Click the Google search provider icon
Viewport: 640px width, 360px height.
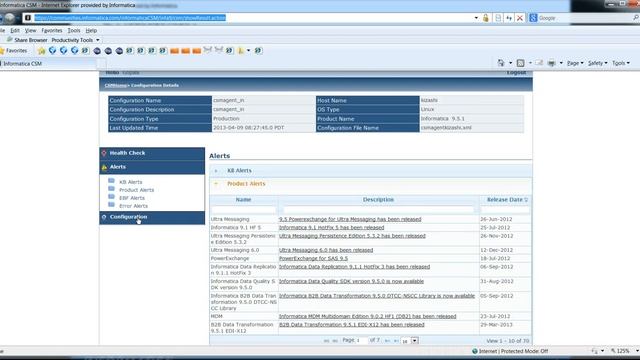pos(533,18)
